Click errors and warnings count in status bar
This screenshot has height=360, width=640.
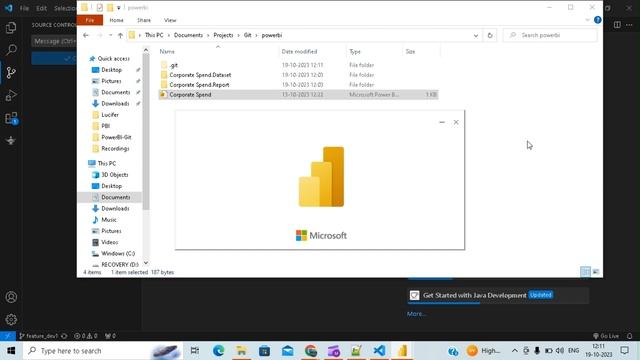coord(86,336)
